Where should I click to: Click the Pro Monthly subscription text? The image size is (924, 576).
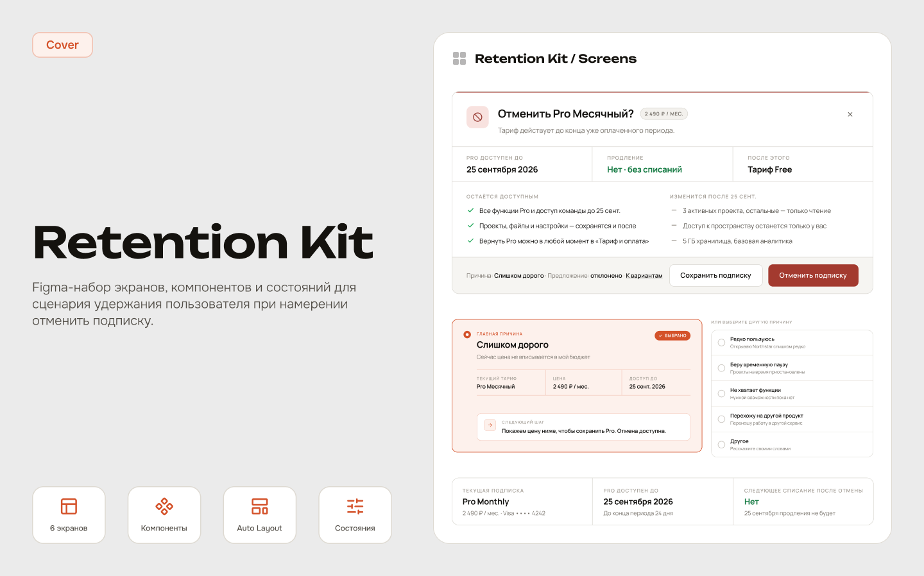(x=486, y=502)
